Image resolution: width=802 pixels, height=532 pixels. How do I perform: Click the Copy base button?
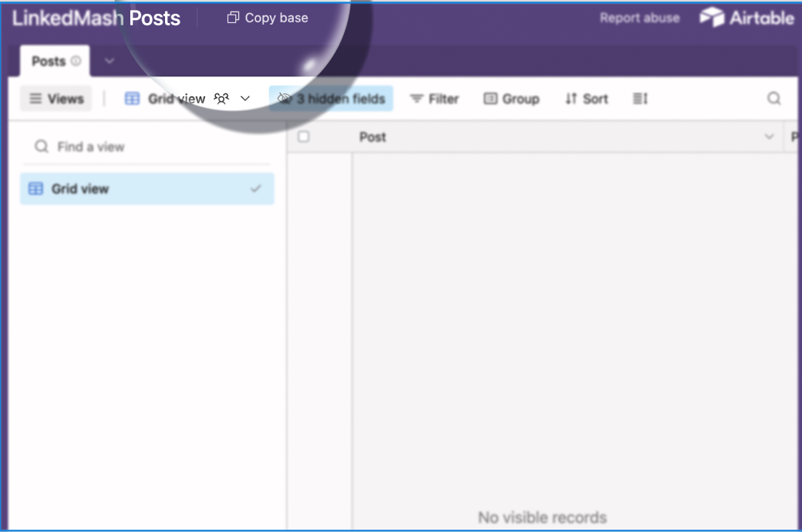click(268, 18)
